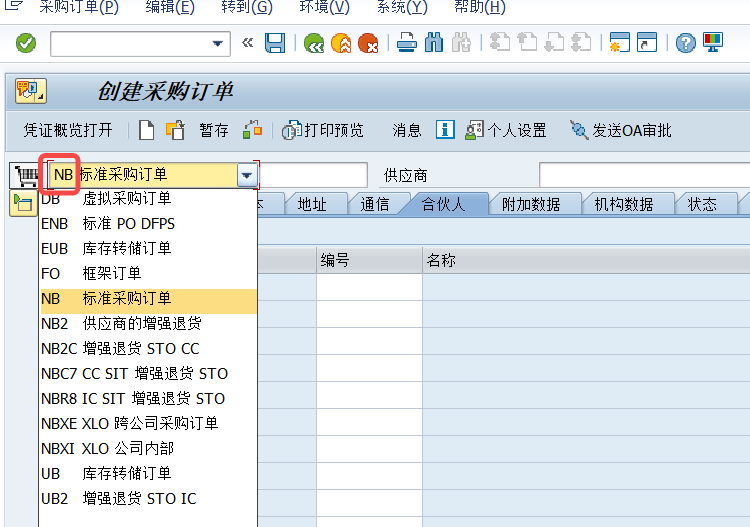Select ENB 标准 PO DFPS option
This screenshot has width=750, height=527.
148,223
